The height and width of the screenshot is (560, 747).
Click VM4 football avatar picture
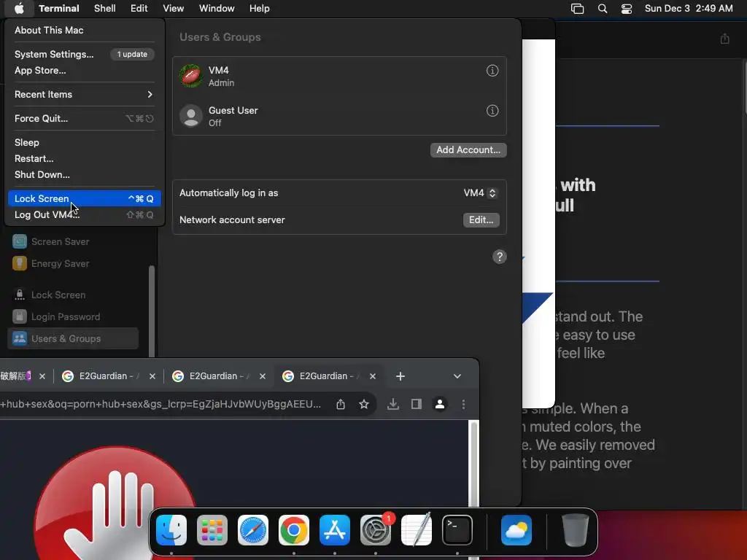(x=191, y=76)
